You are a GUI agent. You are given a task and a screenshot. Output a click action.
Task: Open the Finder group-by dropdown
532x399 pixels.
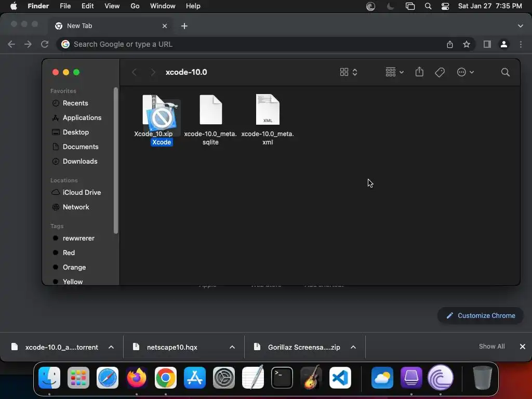pyautogui.click(x=394, y=72)
